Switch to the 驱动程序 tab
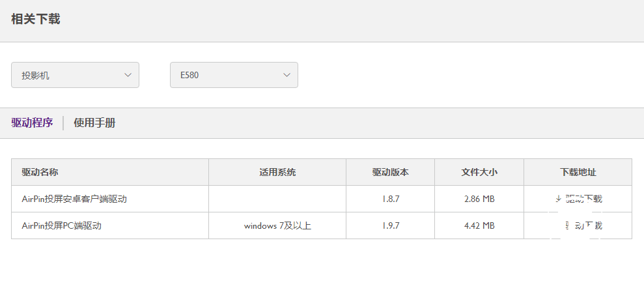This screenshot has height=290, width=644. [x=32, y=123]
